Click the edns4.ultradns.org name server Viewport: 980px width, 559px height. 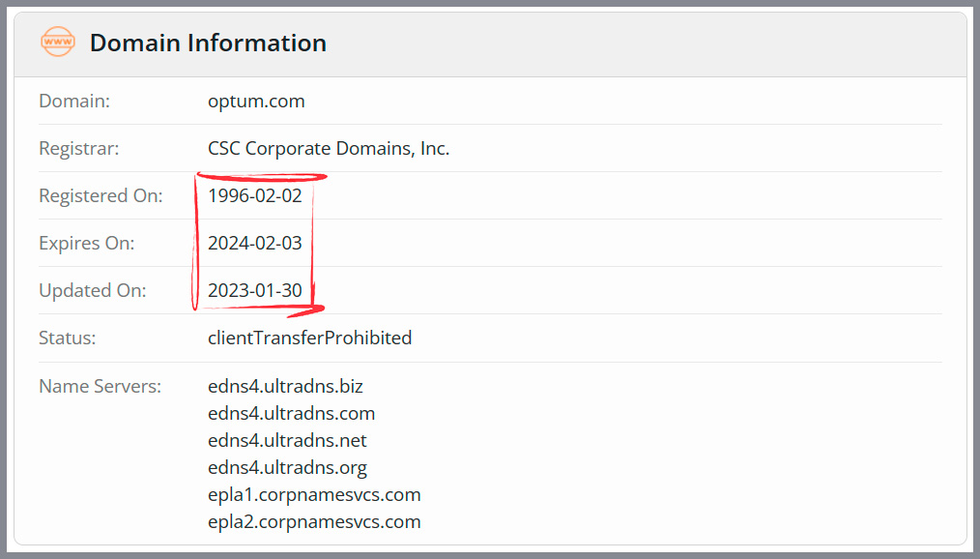[287, 468]
